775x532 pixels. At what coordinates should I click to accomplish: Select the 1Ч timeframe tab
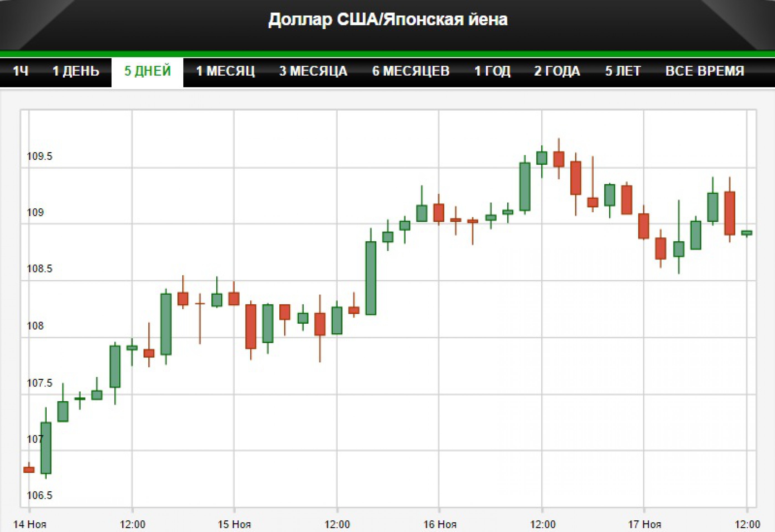[20, 71]
